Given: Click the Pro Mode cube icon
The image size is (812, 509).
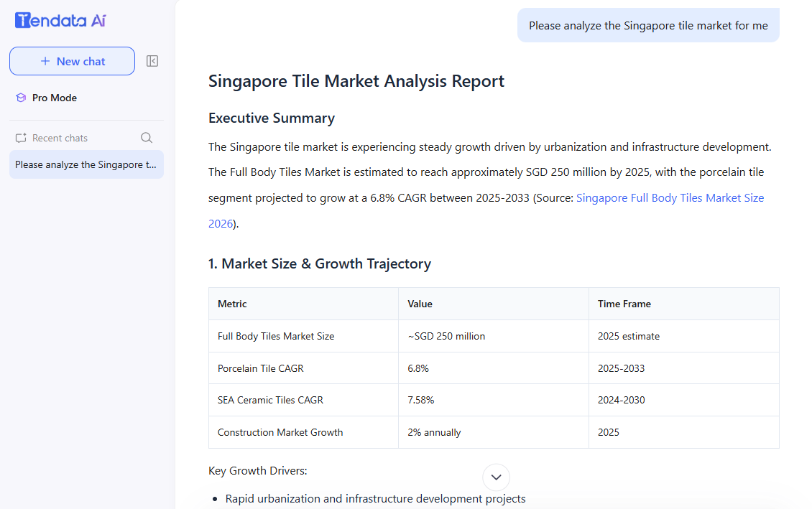Looking at the screenshot, I should pos(21,98).
